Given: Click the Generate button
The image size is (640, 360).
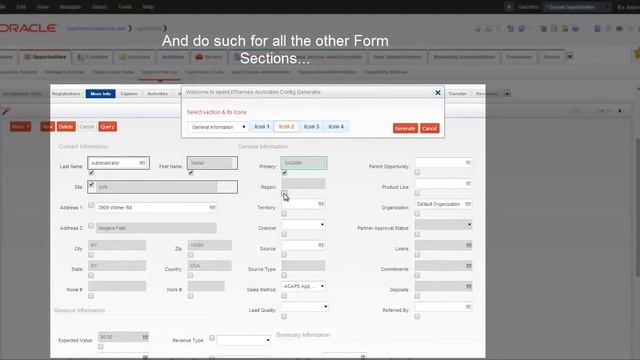Looking at the screenshot, I should [x=405, y=128].
